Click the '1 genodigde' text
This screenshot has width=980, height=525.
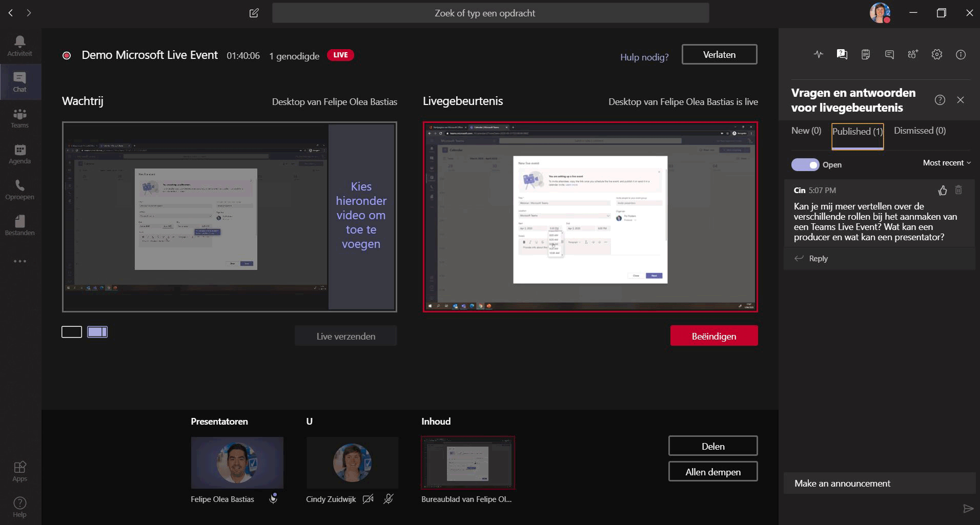click(x=294, y=56)
